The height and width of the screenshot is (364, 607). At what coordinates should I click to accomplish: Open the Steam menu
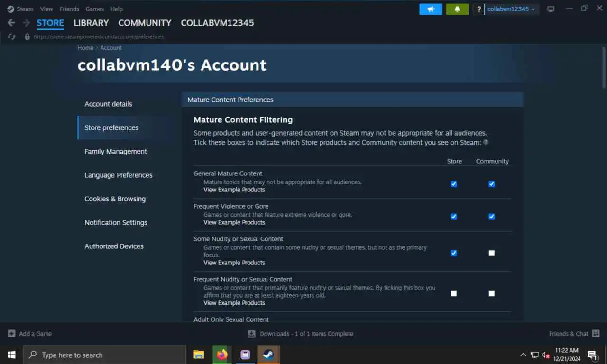tap(25, 9)
